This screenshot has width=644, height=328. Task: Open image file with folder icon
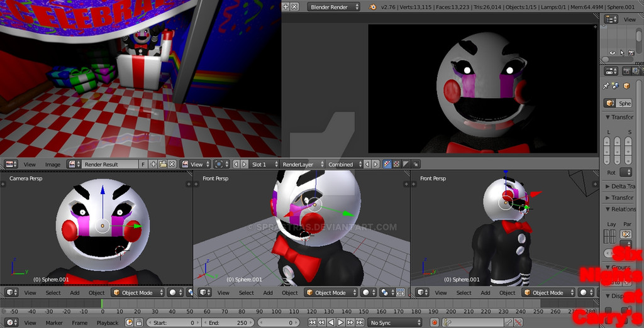pos(163,164)
